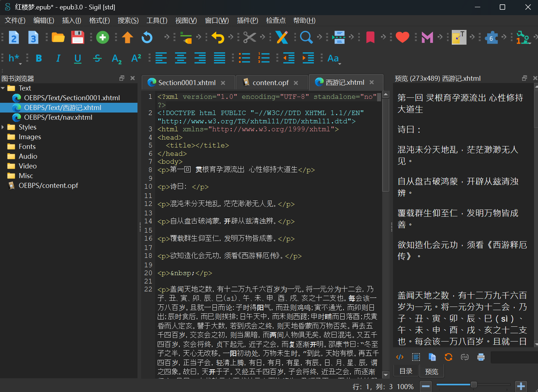This screenshot has width=538, height=392.
Task: Close the 图书浏览器 panel
Action: [x=132, y=78]
